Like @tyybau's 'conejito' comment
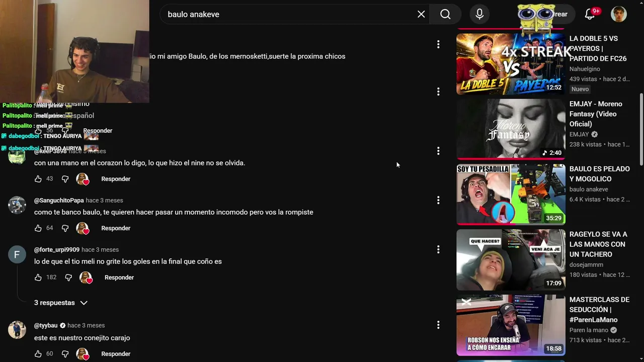This screenshot has width=644, height=362. coord(38,354)
